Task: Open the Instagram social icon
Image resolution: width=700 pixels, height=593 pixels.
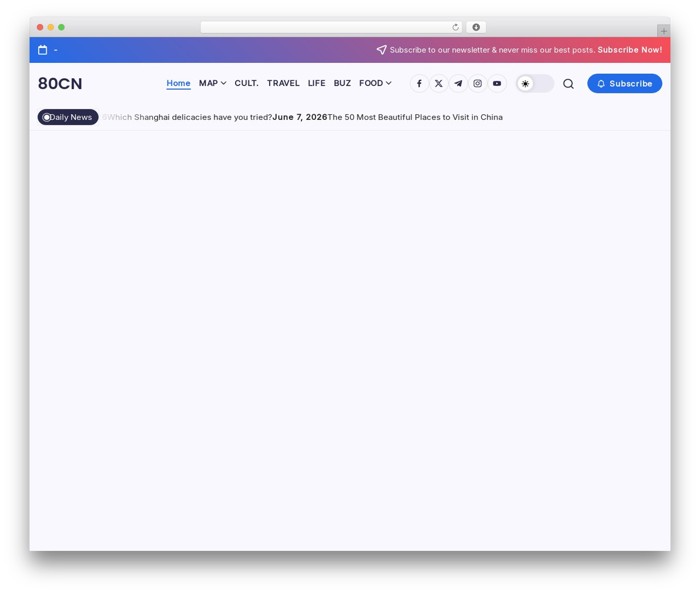Action: pyautogui.click(x=477, y=84)
